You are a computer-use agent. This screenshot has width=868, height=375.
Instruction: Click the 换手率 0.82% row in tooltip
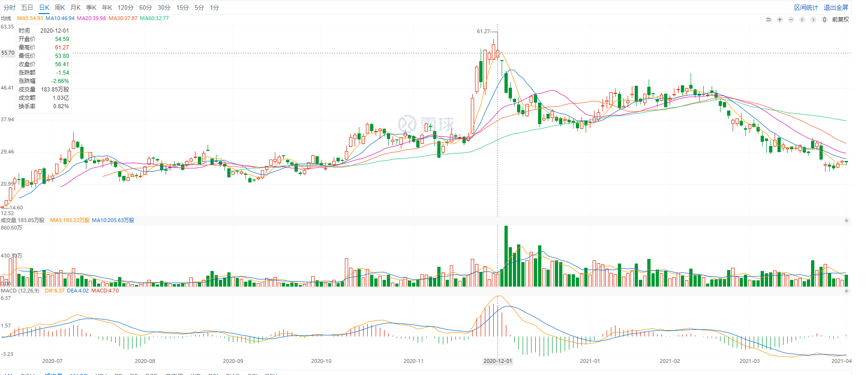point(44,106)
